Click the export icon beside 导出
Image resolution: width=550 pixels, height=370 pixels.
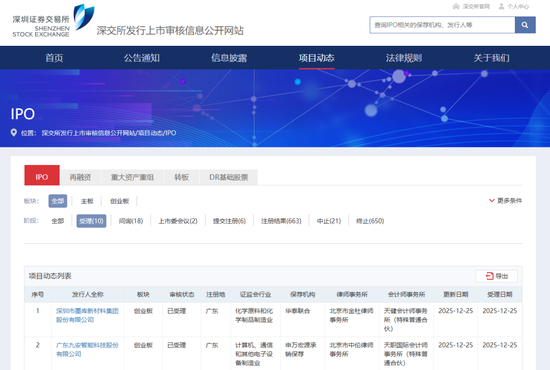point(490,276)
